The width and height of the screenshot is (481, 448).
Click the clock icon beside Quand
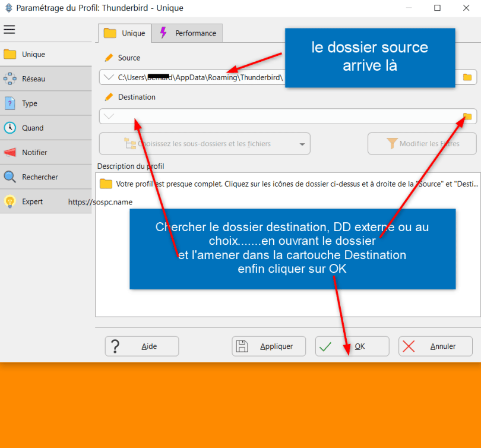[10, 128]
